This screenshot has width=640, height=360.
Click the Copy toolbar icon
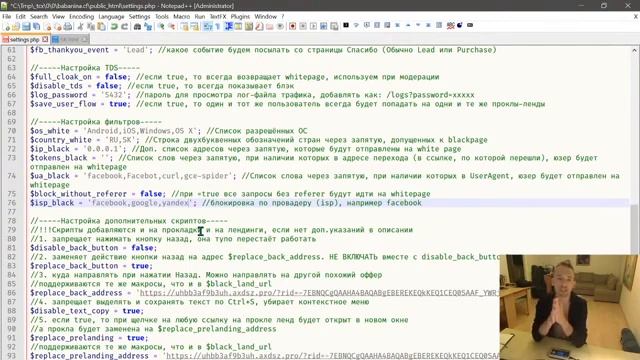(x=91, y=26)
